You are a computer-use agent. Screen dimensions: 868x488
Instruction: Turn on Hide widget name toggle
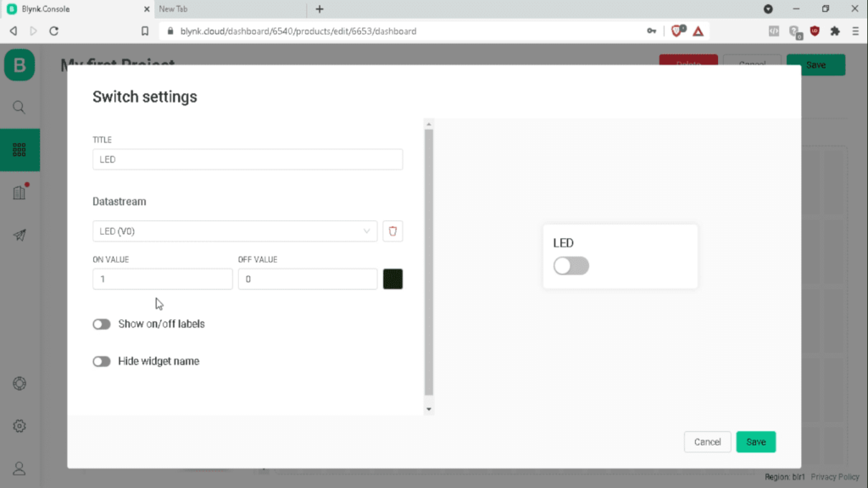[102, 362]
